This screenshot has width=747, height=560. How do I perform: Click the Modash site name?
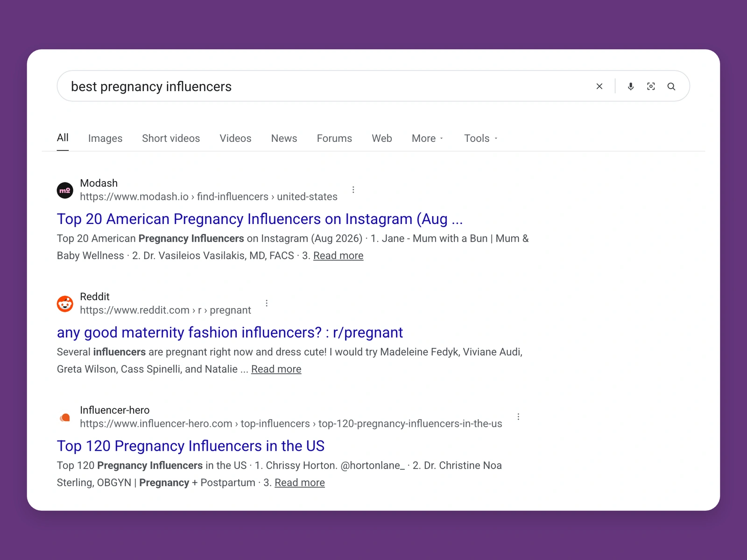[99, 183]
